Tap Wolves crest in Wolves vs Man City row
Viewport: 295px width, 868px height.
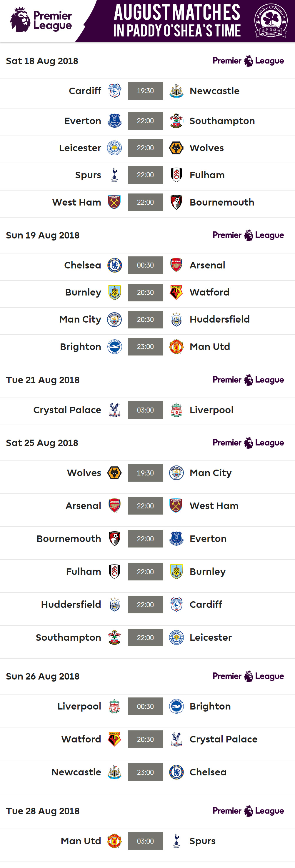[115, 473]
